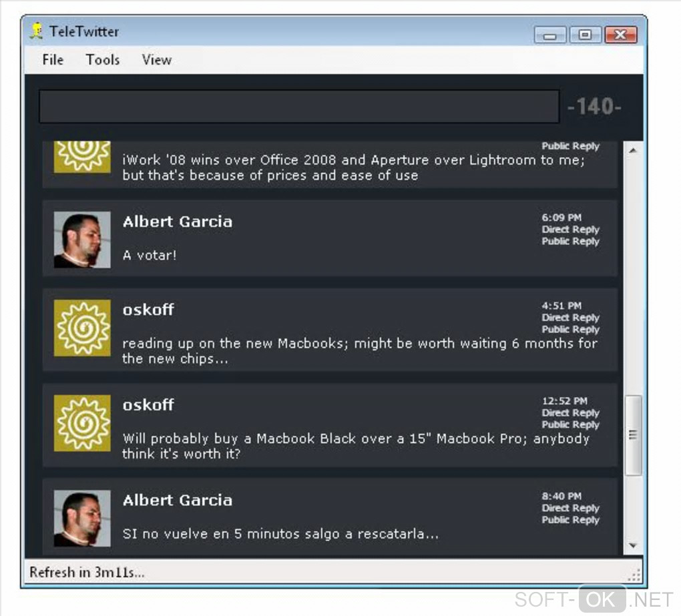Click the 4:51 PM timestamp
This screenshot has width=681, height=616.
pyautogui.click(x=561, y=306)
